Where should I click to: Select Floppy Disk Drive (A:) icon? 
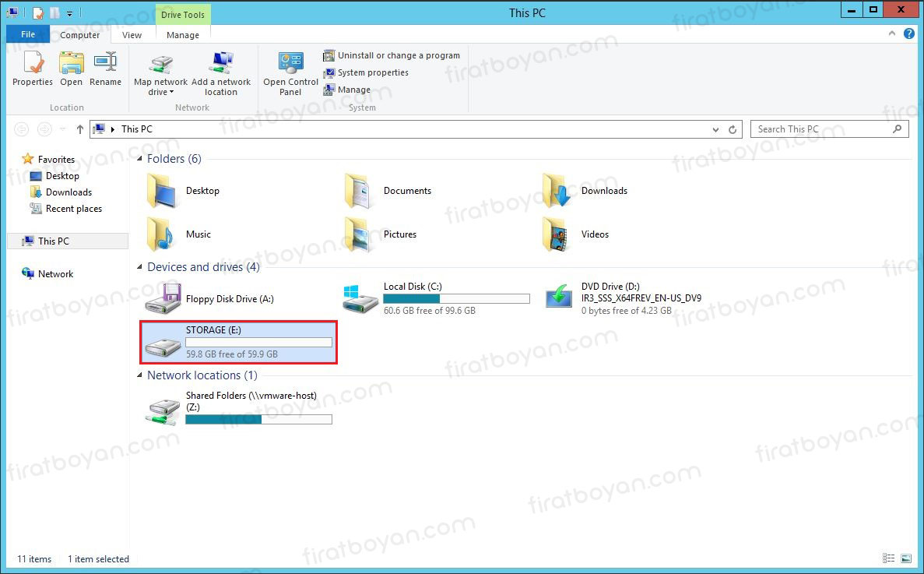[163, 299]
